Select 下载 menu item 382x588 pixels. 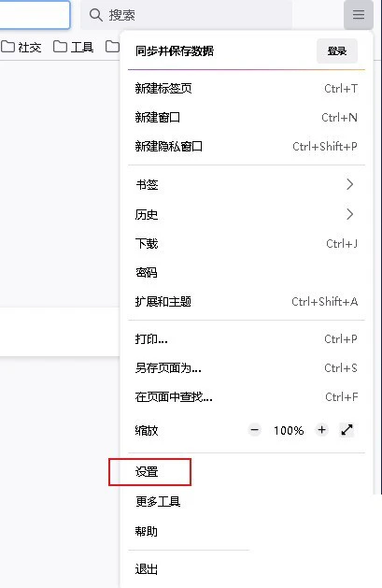tap(246, 244)
